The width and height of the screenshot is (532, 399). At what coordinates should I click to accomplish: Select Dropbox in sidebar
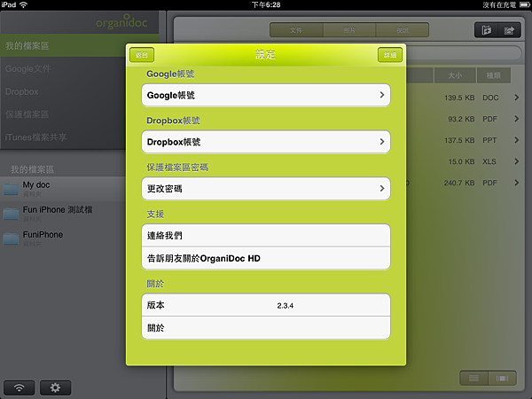click(63, 91)
